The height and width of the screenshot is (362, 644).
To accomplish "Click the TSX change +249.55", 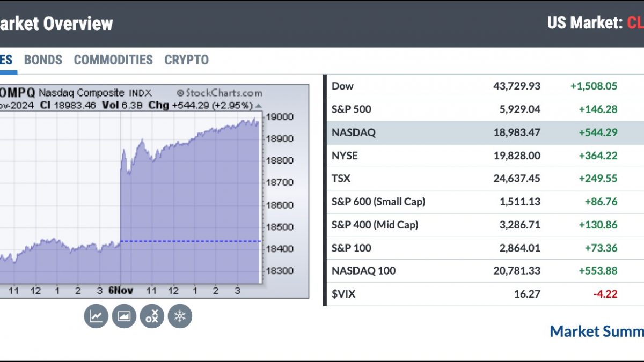I will (x=598, y=179).
